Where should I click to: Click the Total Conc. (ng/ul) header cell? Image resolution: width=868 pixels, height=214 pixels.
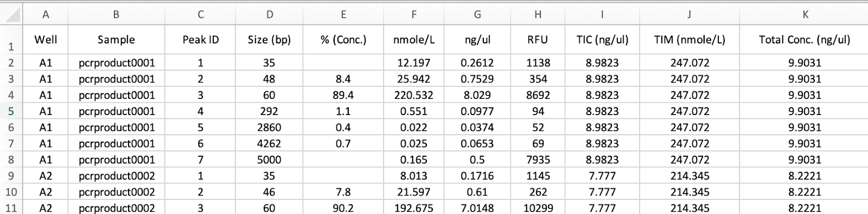click(x=804, y=39)
